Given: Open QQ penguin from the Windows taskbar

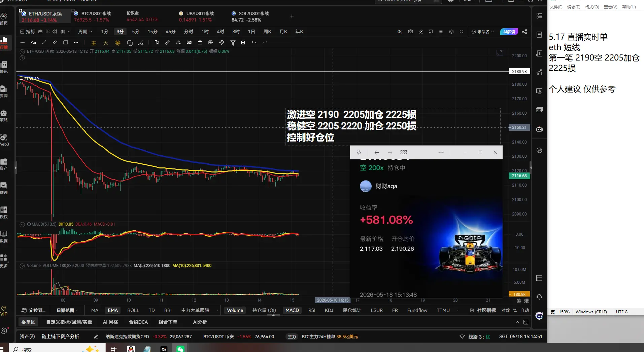Looking at the screenshot, I should 131,349.
